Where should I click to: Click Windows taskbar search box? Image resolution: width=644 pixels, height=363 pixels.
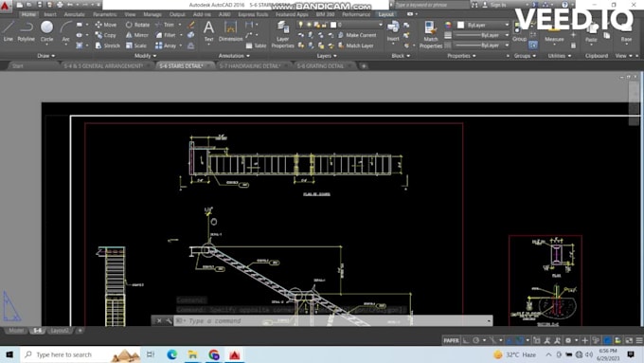coord(80,354)
